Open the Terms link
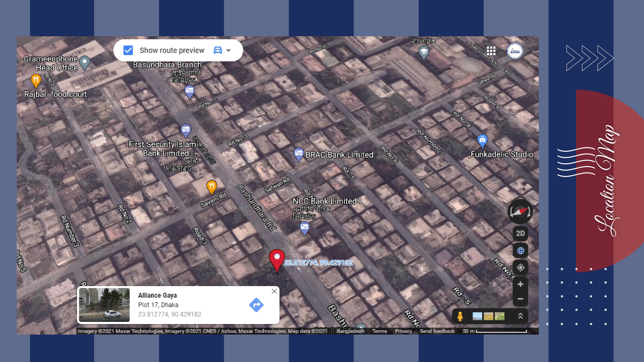The width and height of the screenshot is (644, 362). click(x=380, y=331)
